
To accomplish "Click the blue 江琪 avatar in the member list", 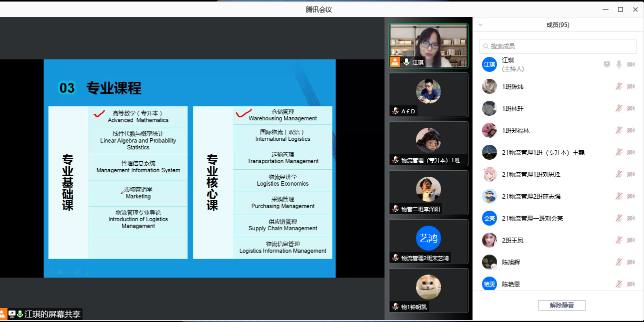I will (x=489, y=64).
